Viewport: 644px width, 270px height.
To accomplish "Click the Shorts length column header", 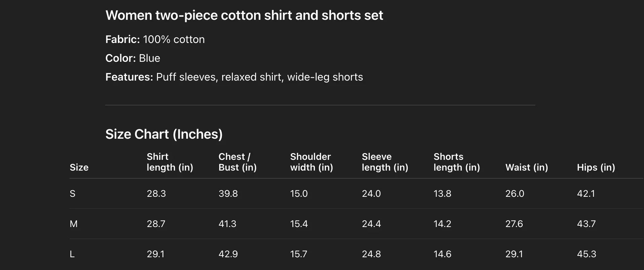I will [456, 162].
